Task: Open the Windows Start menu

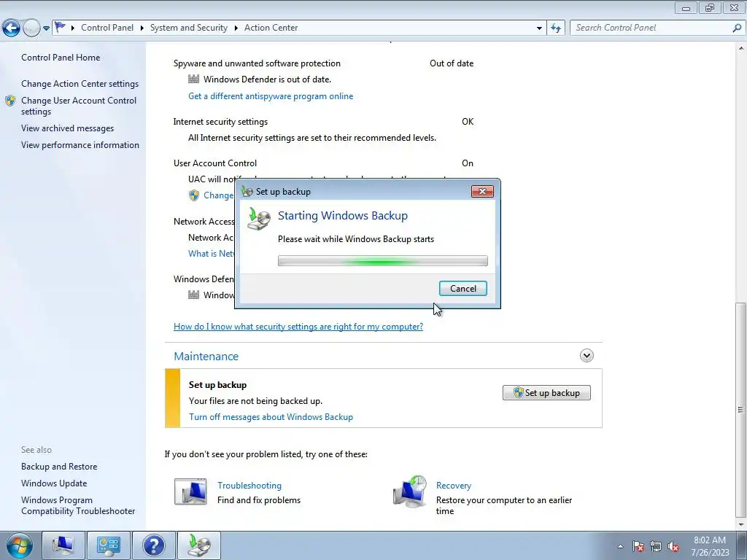Action: click(19, 545)
